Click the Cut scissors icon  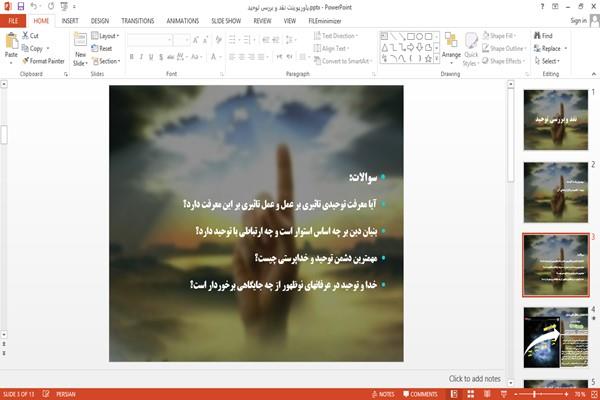[26, 36]
